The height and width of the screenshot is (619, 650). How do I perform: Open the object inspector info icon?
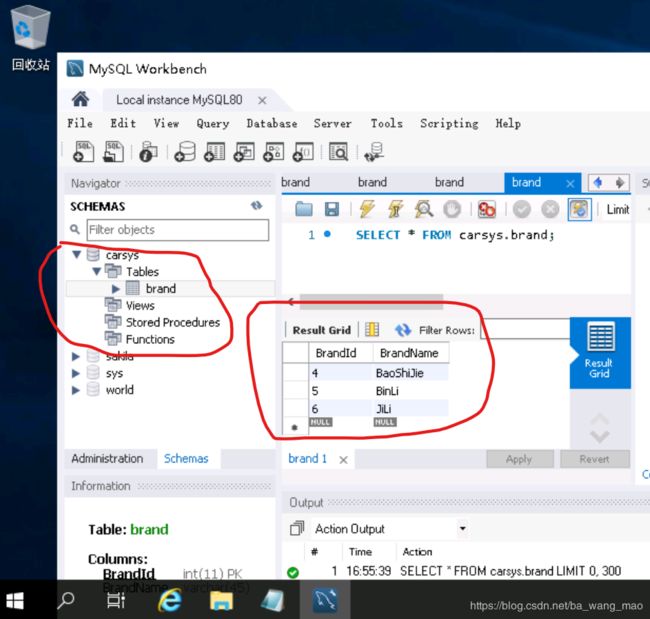(x=148, y=152)
